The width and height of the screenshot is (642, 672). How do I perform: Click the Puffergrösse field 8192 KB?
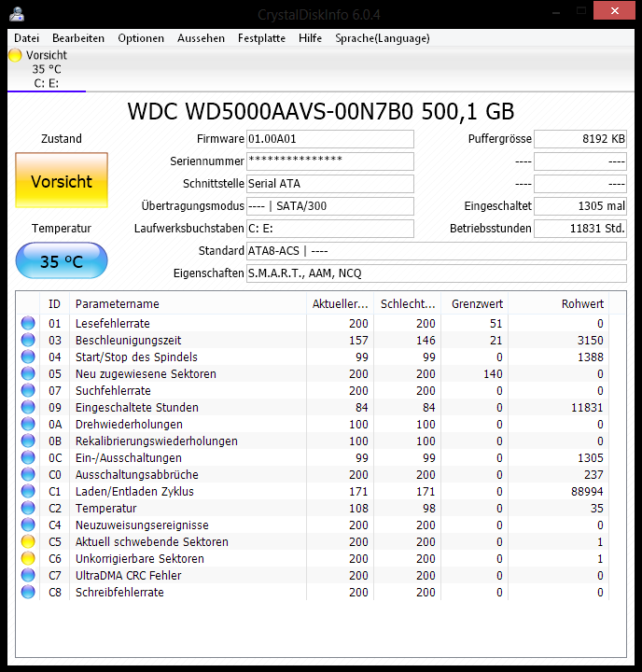[x=580, y=139]
